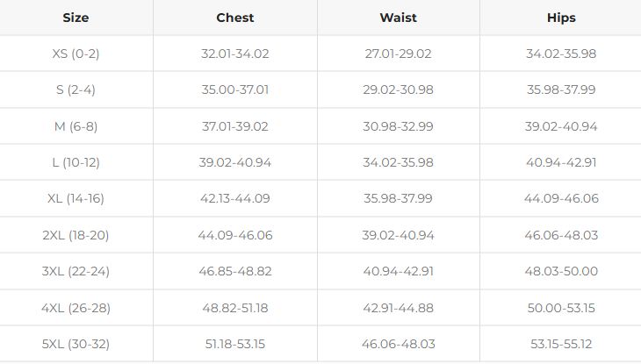641x364 pixels.
Task: Click the M (6-8) size cell
Action: (76, 126)
